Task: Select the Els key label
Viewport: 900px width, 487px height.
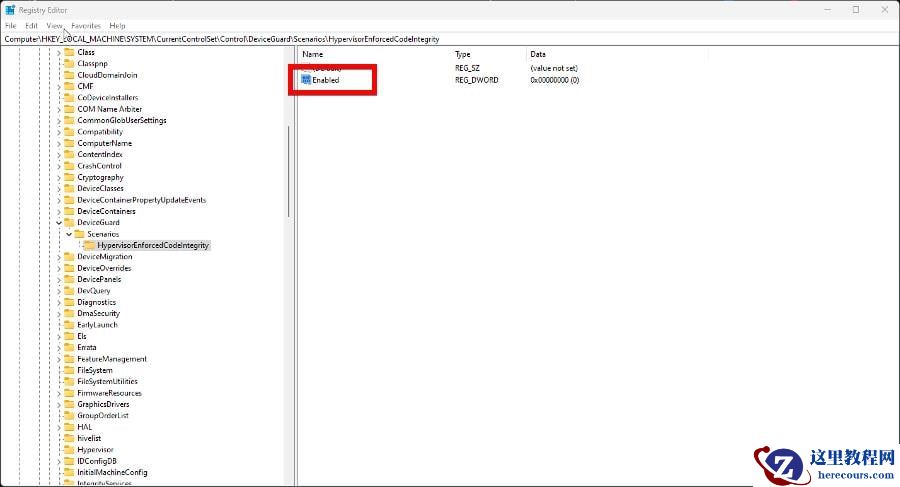Action: pyautogui.click(x=82, y=337)
